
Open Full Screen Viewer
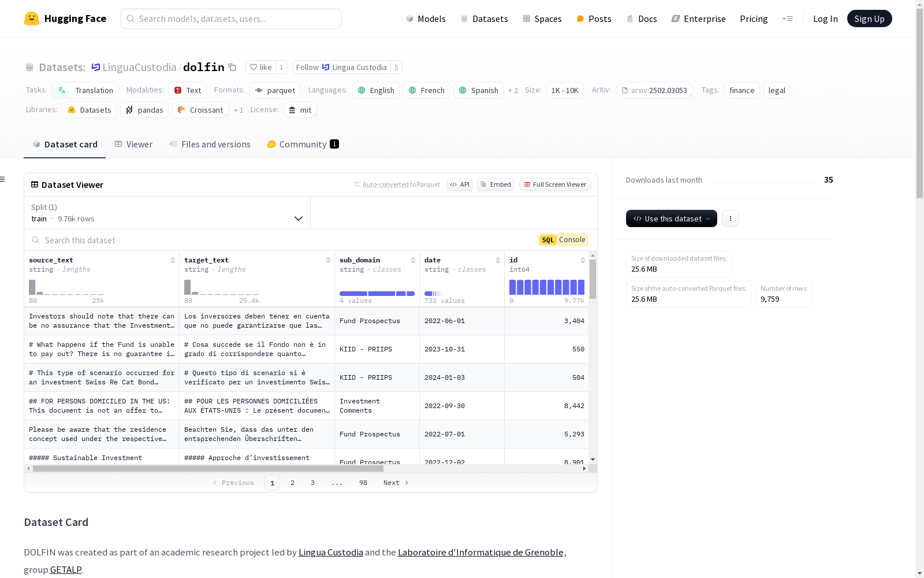click(x=555, y=184)
